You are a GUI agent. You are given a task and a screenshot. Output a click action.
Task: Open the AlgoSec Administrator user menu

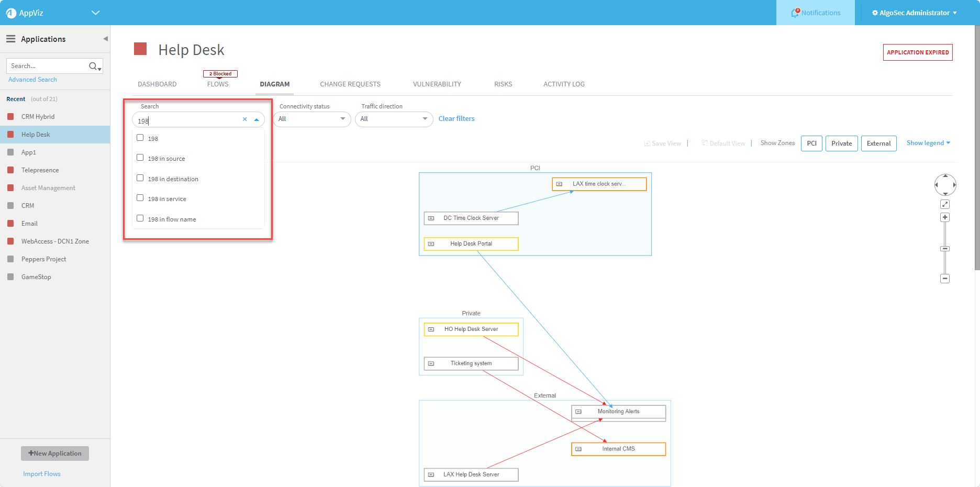click(914, 13)
